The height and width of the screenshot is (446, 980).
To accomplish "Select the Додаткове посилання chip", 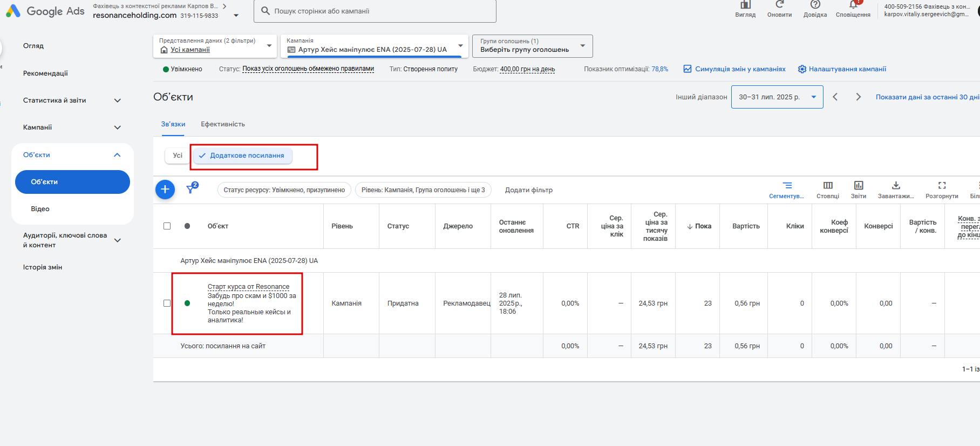I will 243,156.
